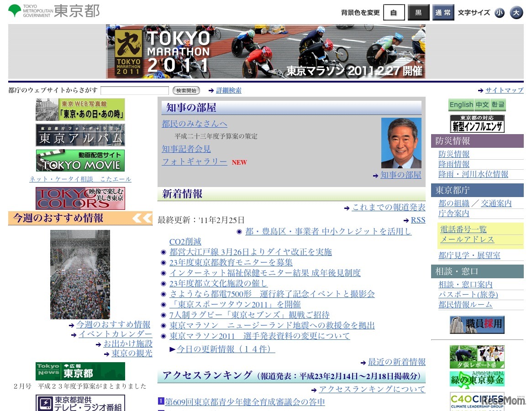Viewport: 532px width, 411px height.
Task: Open the 防災情報 link in sidebar
Action: click(x=454, y=154)
